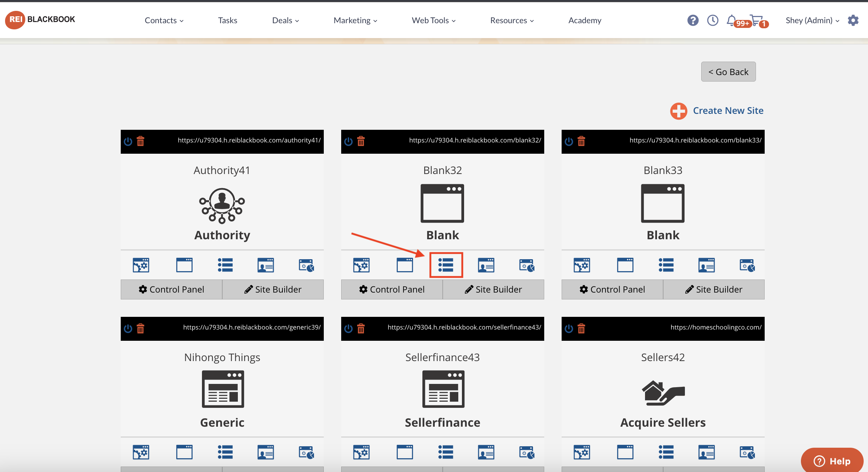Visit the sellerfinance43 site URL
The height and width of the screenshot is (472, 868).
464,327
